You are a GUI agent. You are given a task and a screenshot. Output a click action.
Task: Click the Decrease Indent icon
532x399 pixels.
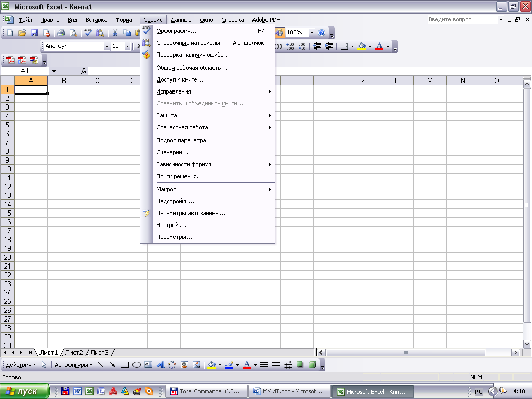coord(317,46)
